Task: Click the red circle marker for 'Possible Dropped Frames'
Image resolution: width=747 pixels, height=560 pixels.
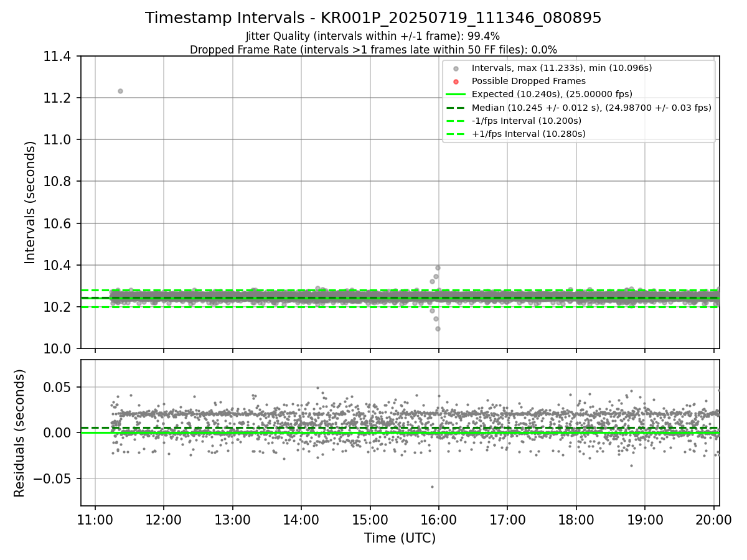Action: tap(456, 82)
